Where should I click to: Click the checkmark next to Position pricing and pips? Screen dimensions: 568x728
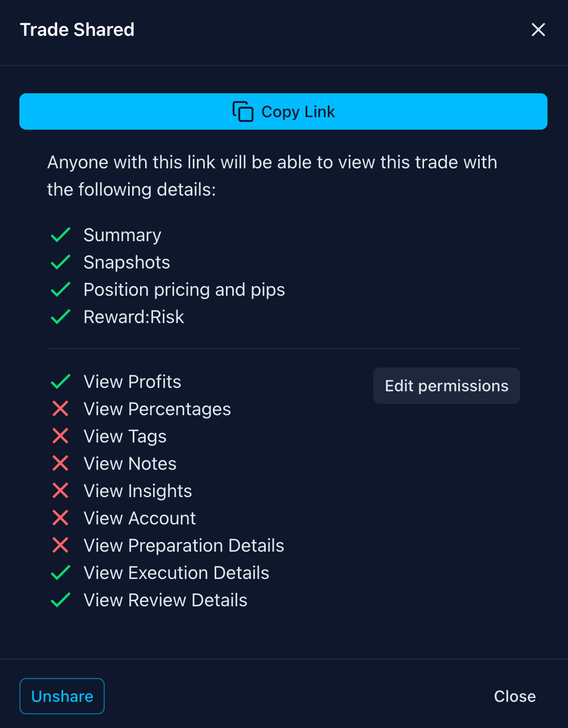point(60,289)
